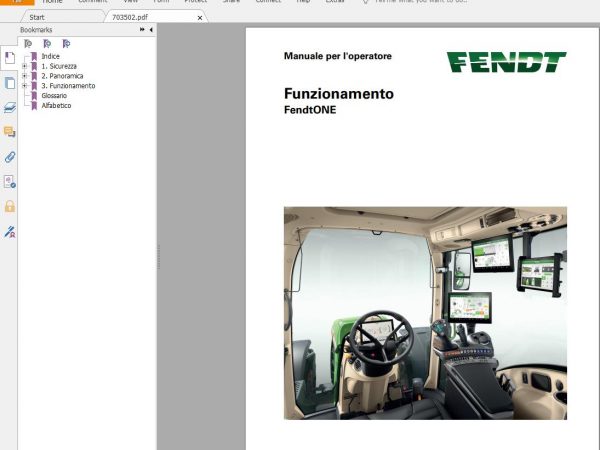This screenshot has width=600, height=450.
Task: Expand the '3. Funzionamento' bookmark node
Action: [x=24, y=86]
